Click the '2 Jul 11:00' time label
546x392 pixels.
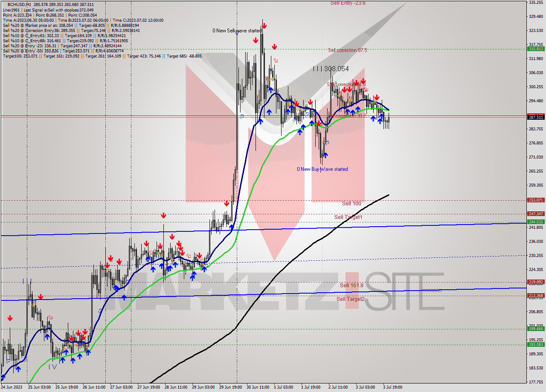[339, 387]
